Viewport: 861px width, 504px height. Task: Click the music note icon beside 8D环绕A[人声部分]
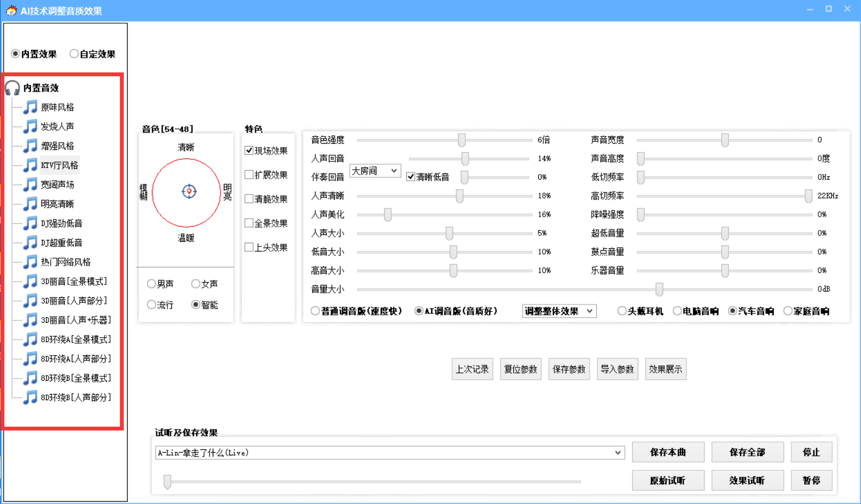[30, 359]
